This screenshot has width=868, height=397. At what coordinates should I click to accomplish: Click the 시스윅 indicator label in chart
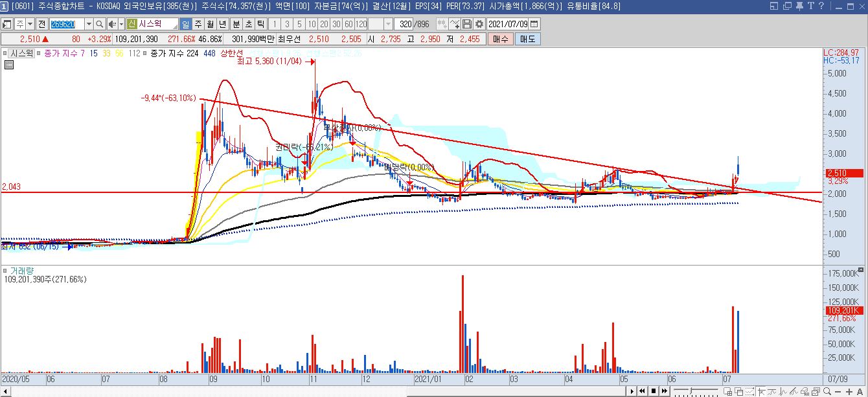click(x=21, y=53)
